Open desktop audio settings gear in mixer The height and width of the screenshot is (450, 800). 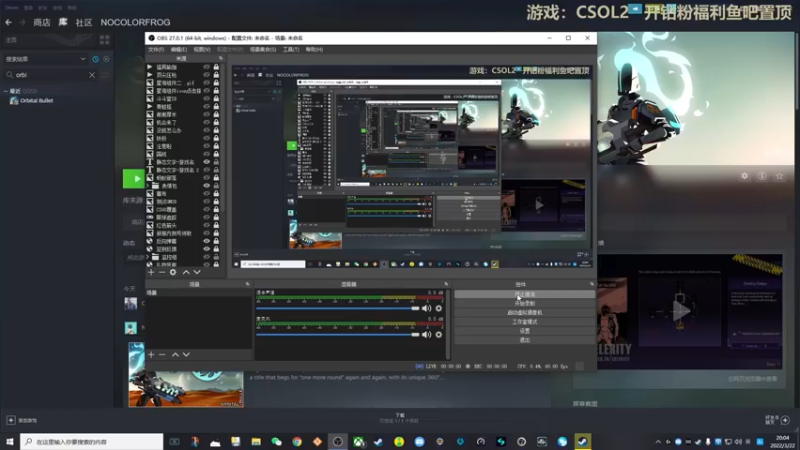coord(439,308)
